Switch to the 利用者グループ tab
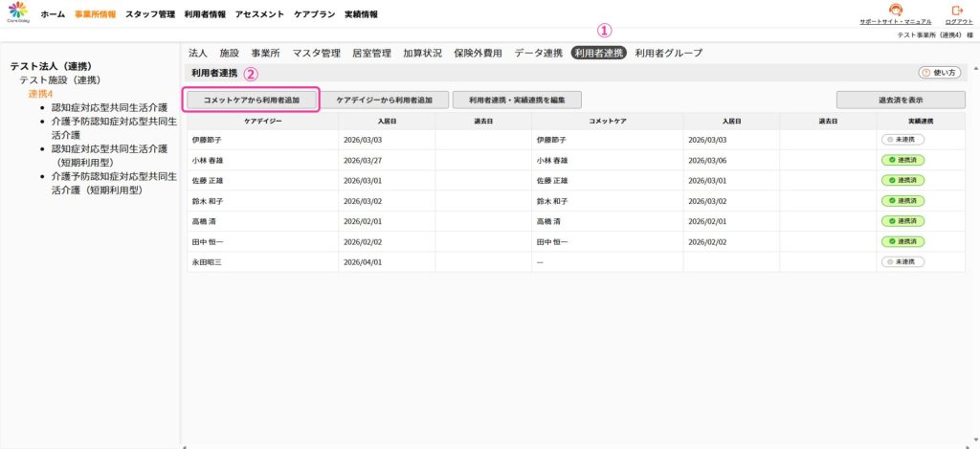 pos(669,54)
